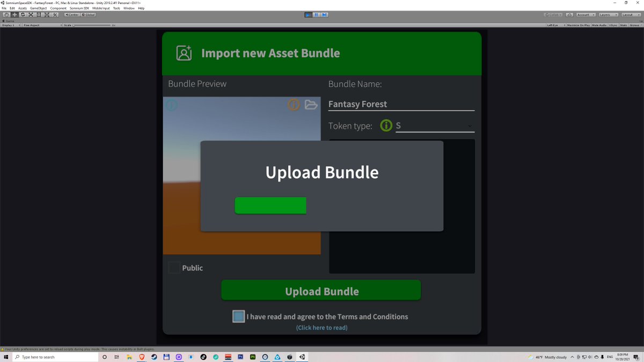644x362 pixels.
Task: Open the Somnium SDK menu
Action: 79,8
